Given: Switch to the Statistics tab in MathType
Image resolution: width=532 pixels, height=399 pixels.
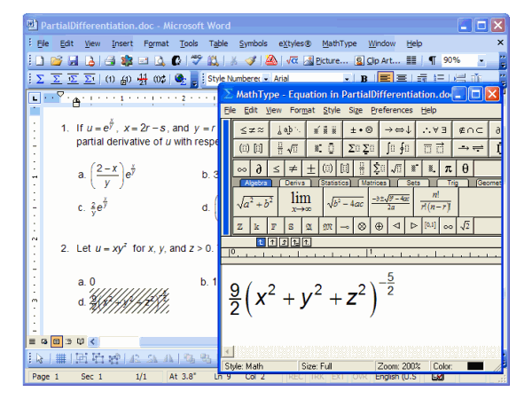Looking at the screenshot, I should click(x=334, y=183).
